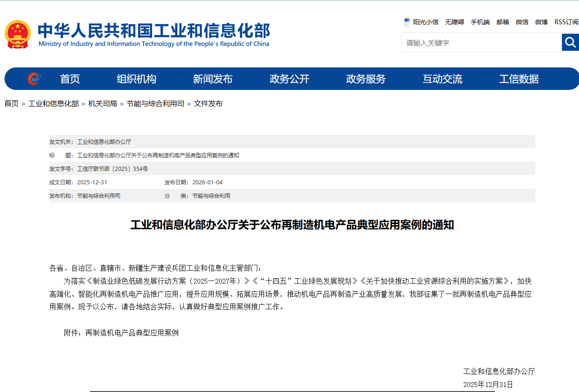The height and width of the screenshot is (392, 579).
Task: Open the 手机端 mobile version link
Action: [480, 22]
